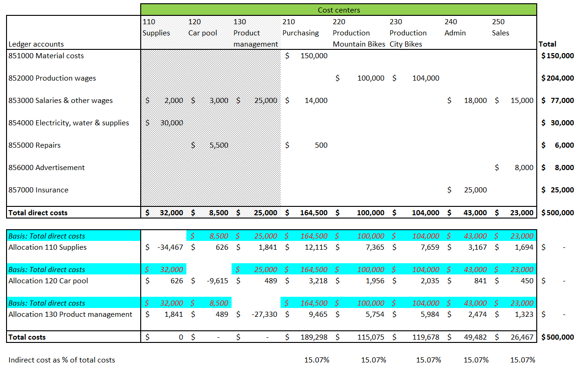Select the 851000 Material costs row label
The width and height of the screenshot is (588, 369).
46,56
